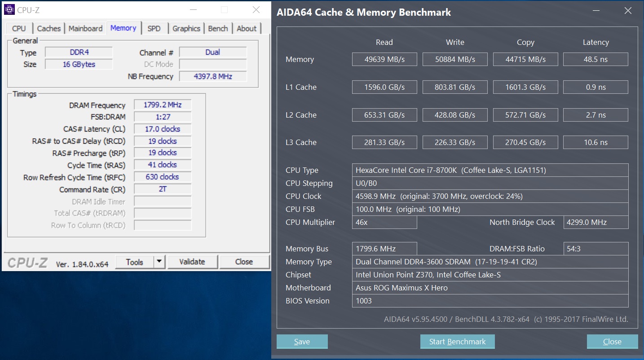644x360 pixels.
Task: Click L1 Cache Copy 1601.3 GB/s
Action: pos(525,87)
